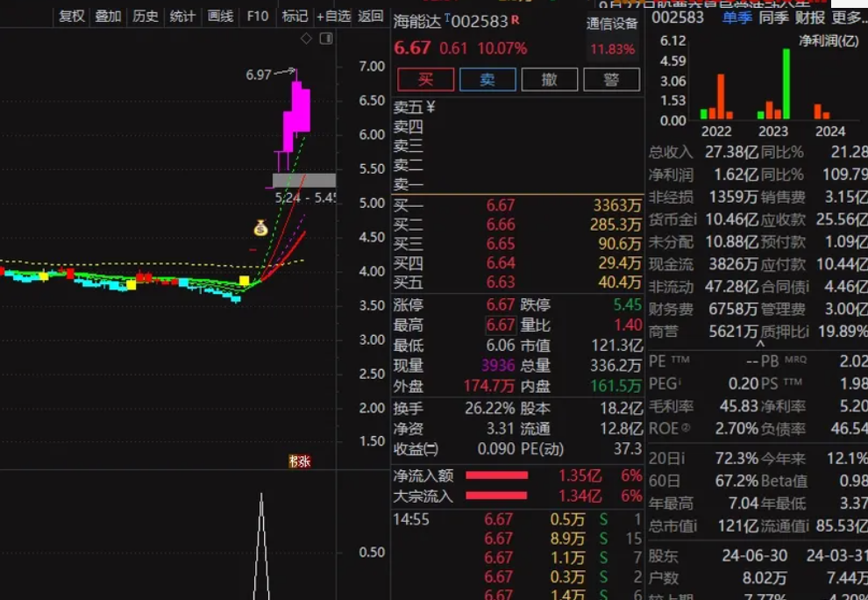Toggle the 单季 quarterly earnings view

pos(739,17)
